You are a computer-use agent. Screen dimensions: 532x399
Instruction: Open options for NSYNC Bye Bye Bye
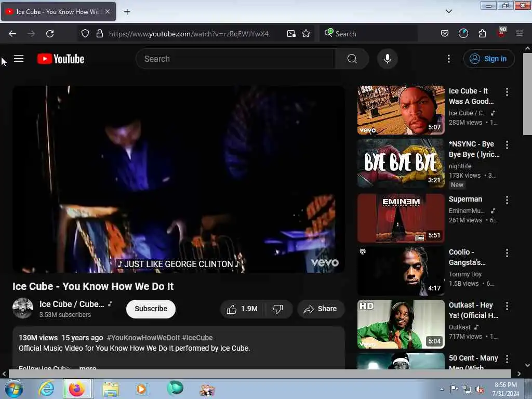pos(507,145)
